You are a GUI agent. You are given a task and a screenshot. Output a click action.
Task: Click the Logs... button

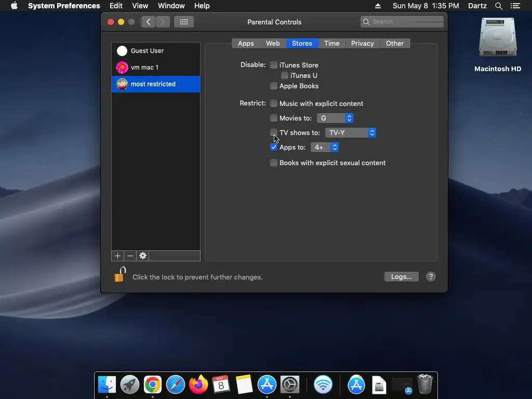[x=402, y=277]
